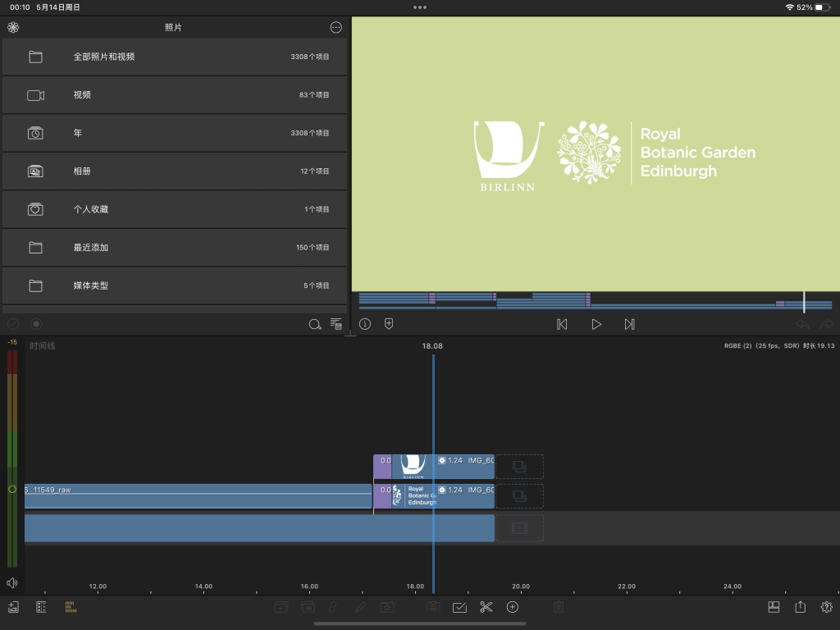
Task: Select the audio clip on the bottom track
Action: point(259,528)
